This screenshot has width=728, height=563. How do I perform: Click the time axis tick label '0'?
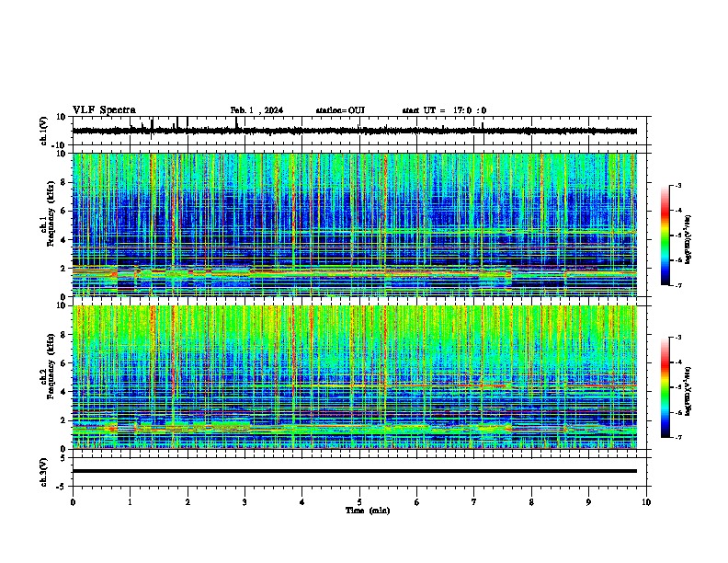tap(73, 502)
